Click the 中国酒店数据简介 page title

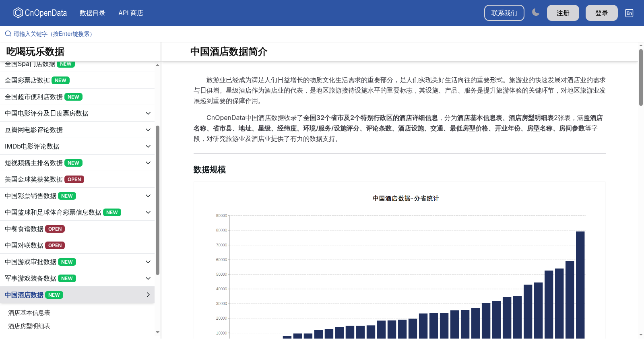tap(229, 52)
